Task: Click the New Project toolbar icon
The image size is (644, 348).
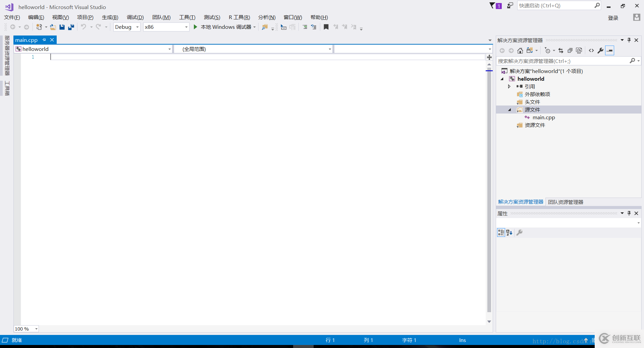Action: point(39,27)
